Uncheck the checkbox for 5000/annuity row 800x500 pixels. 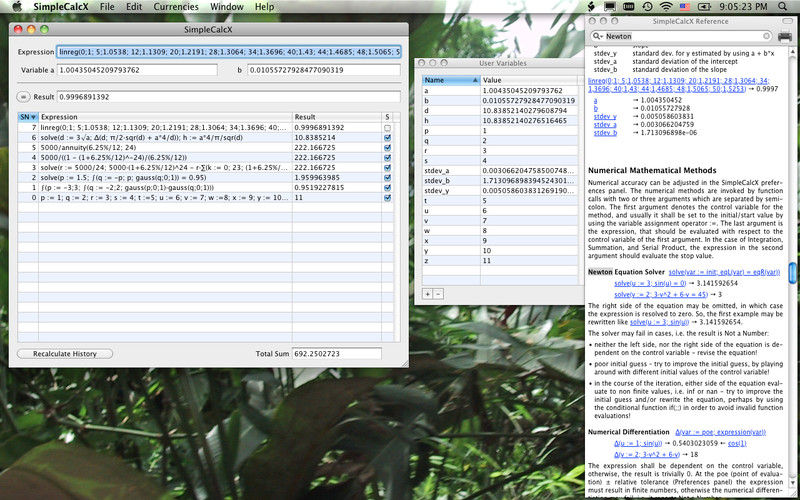pos(387,147)
